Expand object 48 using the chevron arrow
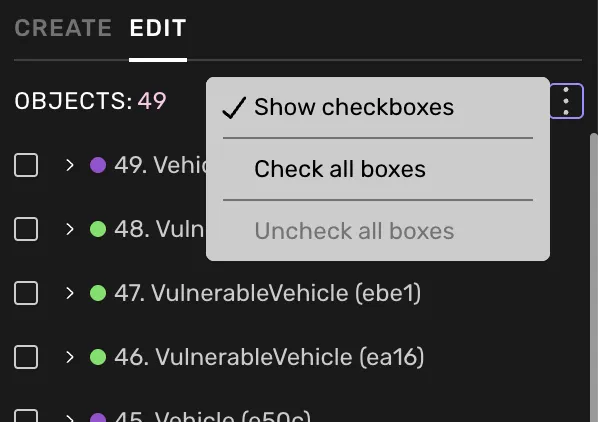Viewport: 598px width, 422px height. [x=69, y=229]
